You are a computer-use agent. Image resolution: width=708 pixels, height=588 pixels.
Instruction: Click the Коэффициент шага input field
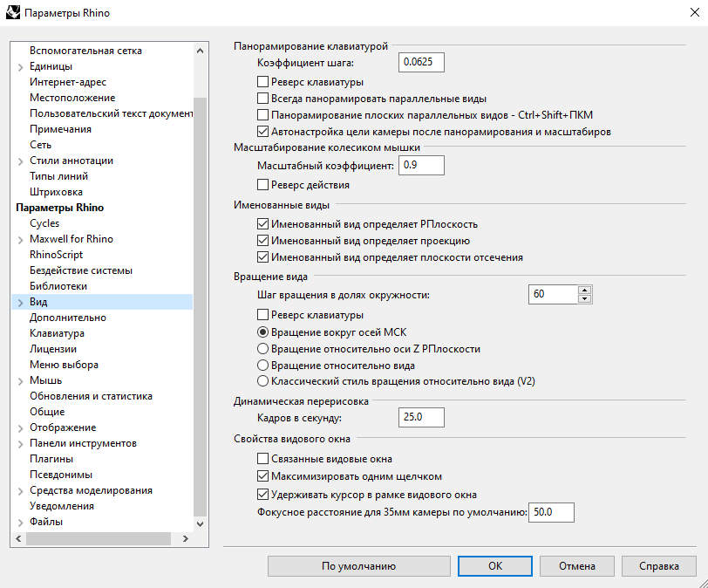pos(421,62)
